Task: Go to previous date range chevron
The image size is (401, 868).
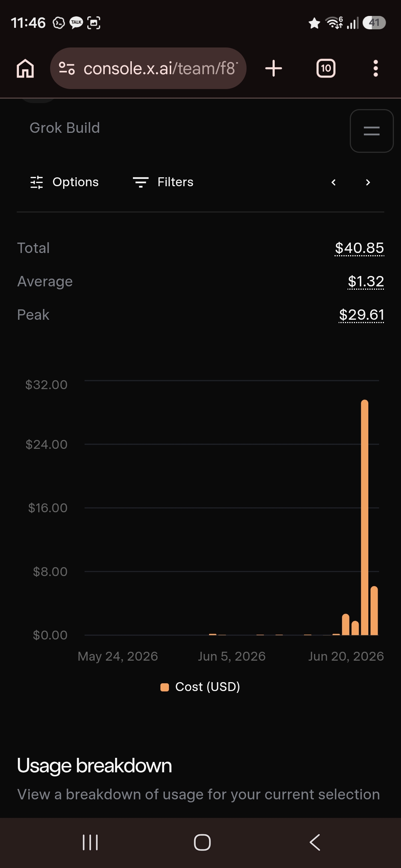Action: tap(333, 182)
